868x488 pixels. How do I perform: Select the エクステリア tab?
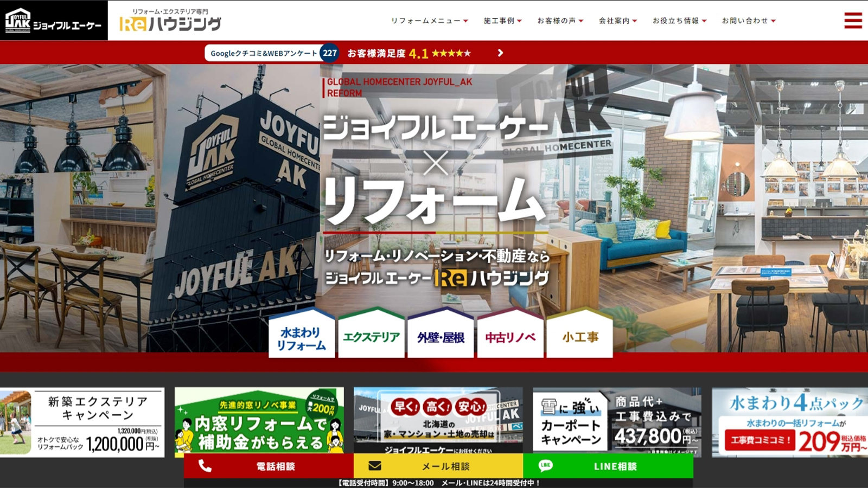click(371, 333)
